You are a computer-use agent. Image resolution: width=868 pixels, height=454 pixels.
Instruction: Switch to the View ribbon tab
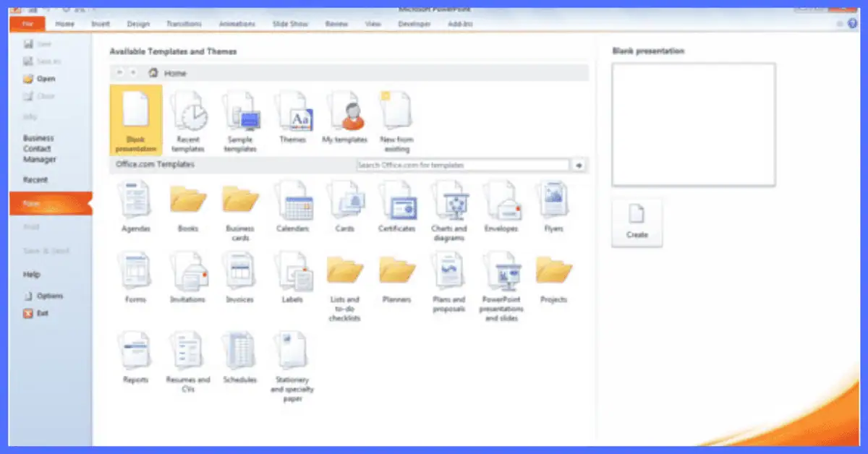[x=373, y=24]
